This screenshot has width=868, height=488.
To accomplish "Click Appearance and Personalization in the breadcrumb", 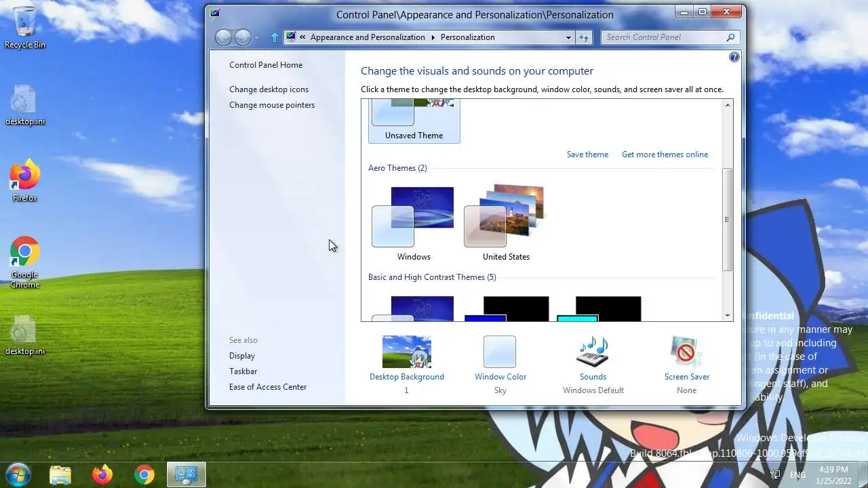I will click(368, 37).
